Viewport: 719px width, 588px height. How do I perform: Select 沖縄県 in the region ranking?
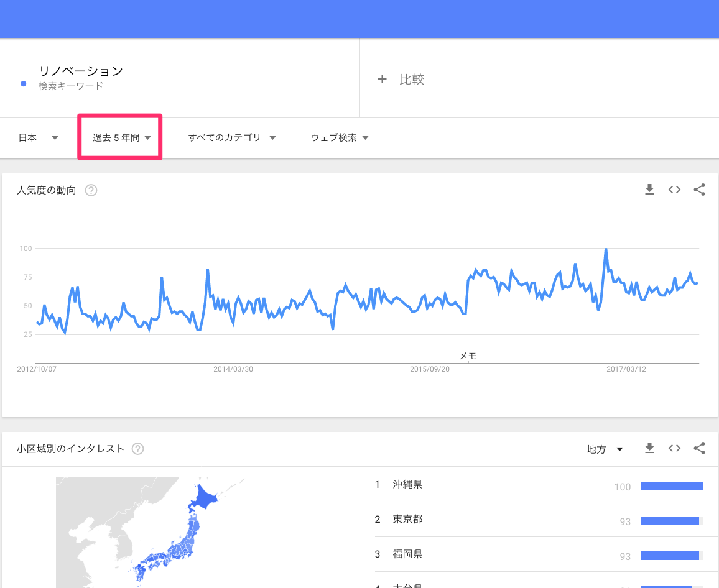[x=408, y=484]
